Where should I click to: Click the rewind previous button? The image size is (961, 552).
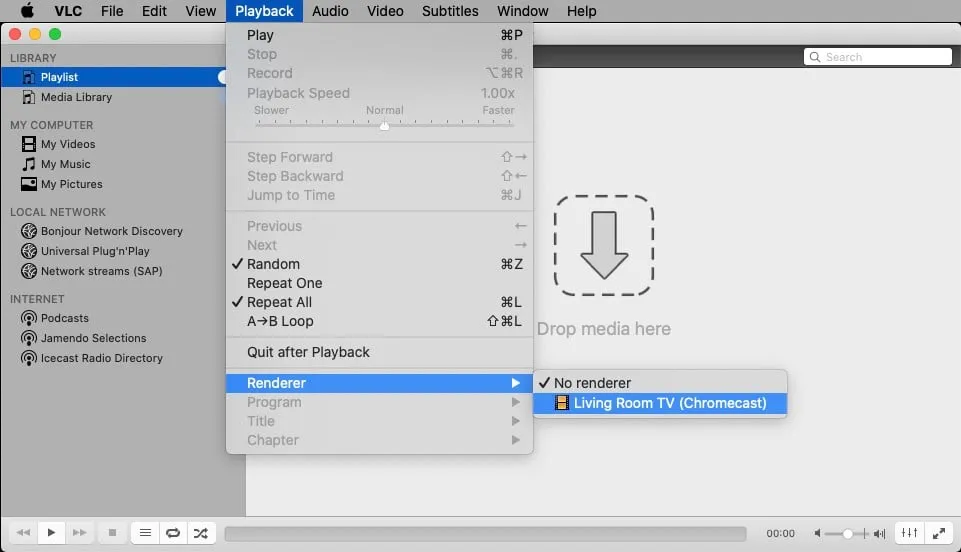(23, 533)
